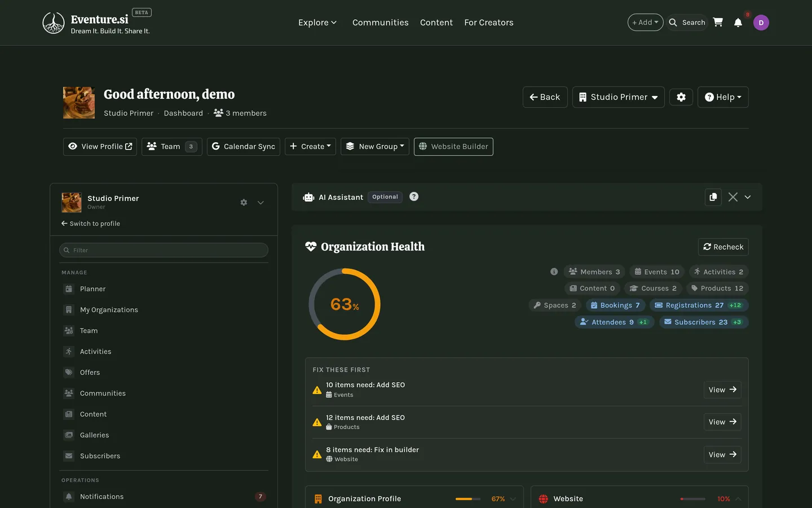Open sidebar Notifications item

pyautogui.click(x=164, y=497)
